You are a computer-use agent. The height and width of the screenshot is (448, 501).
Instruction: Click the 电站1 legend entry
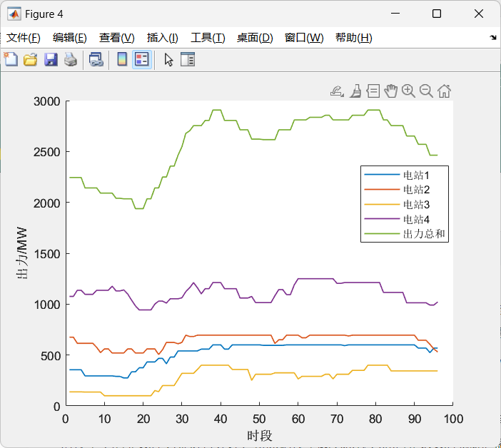pos(416,175)
